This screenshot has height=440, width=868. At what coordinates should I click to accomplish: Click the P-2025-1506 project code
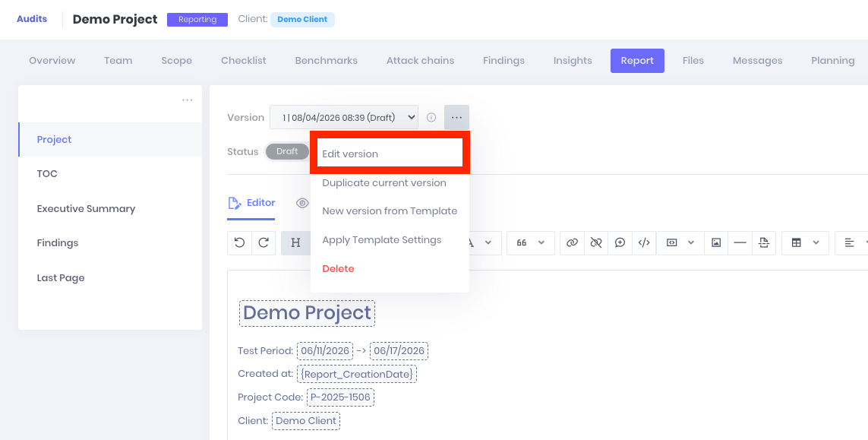(x=340, y=397)
